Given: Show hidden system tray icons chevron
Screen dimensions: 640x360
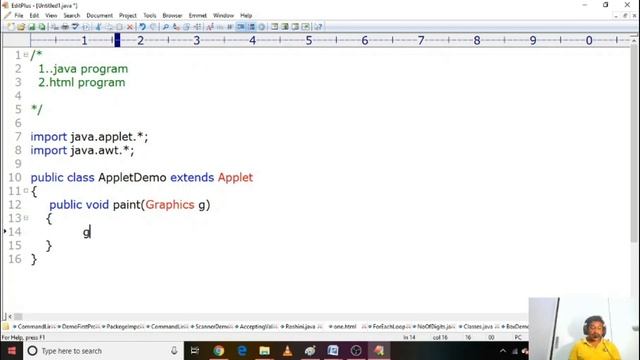Looking at the screenshot, I should pos(503,351).
